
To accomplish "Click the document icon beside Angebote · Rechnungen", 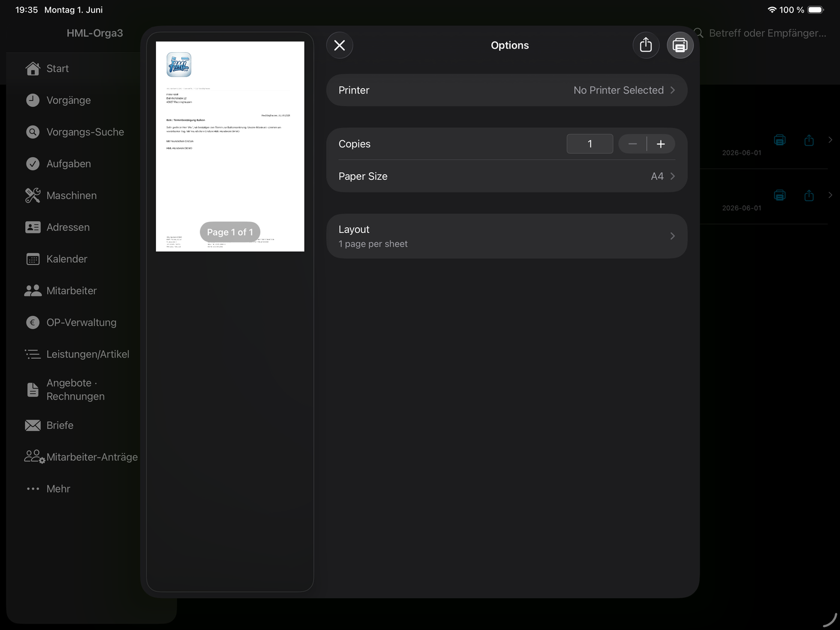I will pos(33,389).
